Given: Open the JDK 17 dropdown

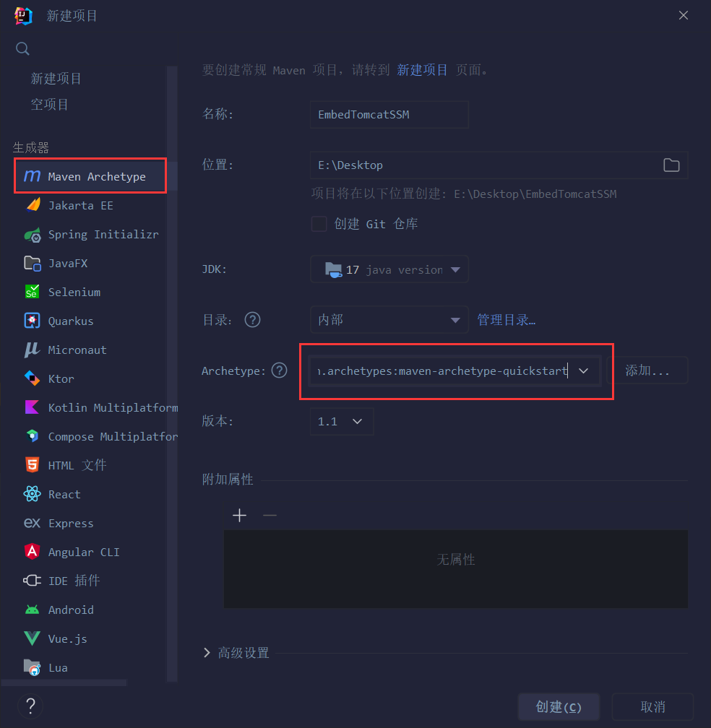Looking at the screenshot, I should point(389,269).
